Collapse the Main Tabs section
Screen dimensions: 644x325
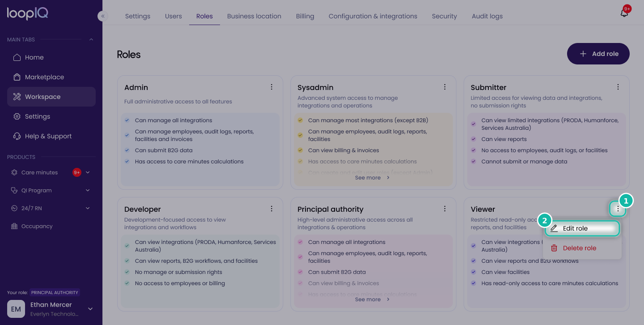pos(91,39)
